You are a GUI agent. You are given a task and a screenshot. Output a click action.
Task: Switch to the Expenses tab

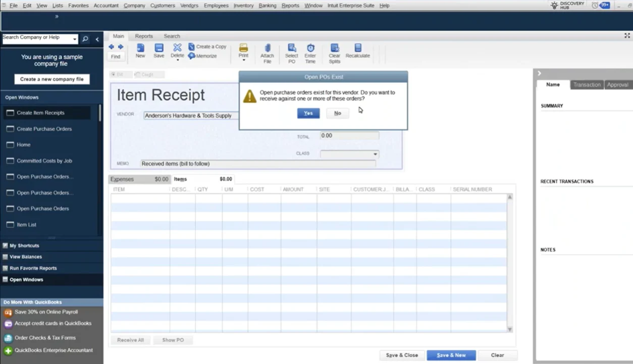tap(122, 179)
